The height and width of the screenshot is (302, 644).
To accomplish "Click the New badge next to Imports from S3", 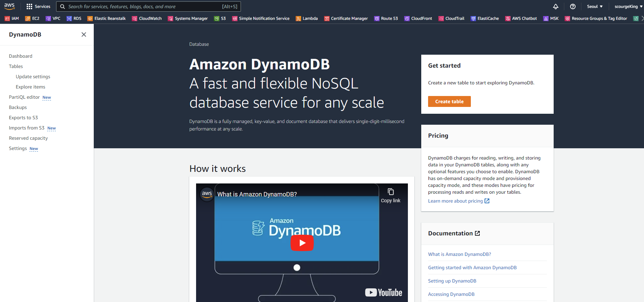I will pos(52,128).
